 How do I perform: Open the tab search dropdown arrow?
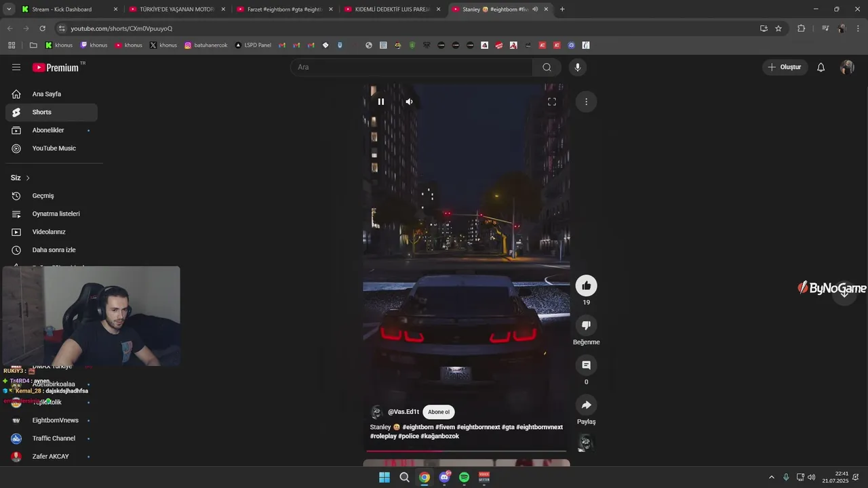click(9, 9)
